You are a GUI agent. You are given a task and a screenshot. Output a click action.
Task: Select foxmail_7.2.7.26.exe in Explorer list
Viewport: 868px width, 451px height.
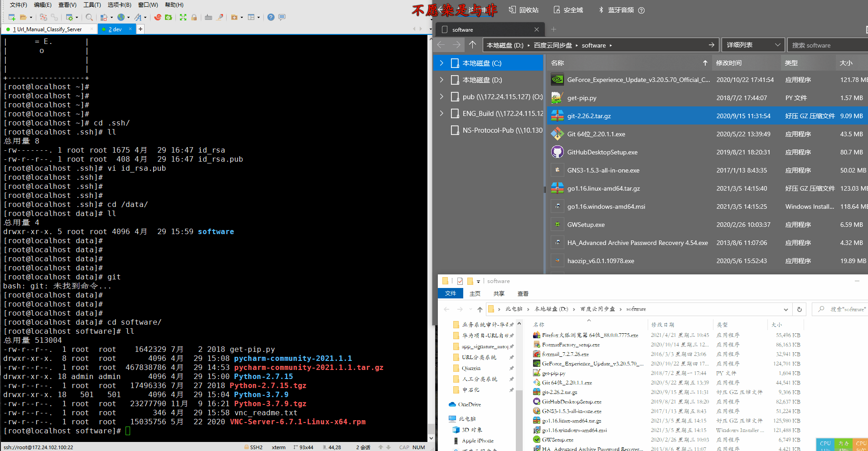click(565, 354)
